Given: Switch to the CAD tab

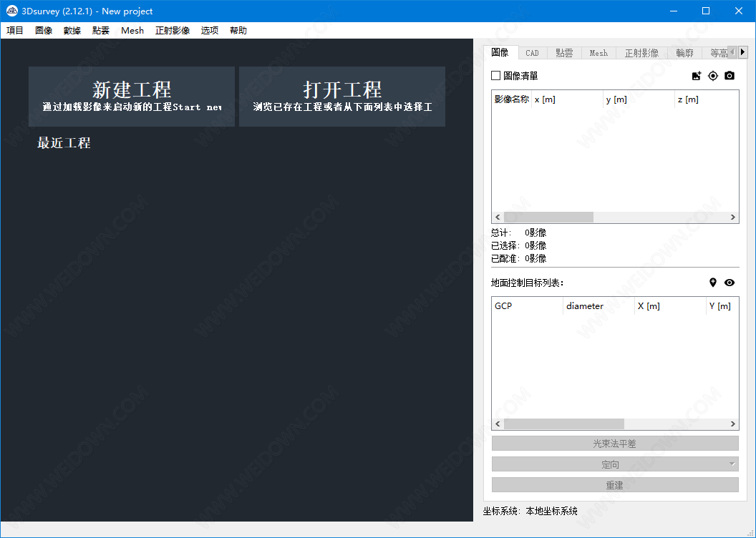Looking at the screenshot, I should [533, 53].
